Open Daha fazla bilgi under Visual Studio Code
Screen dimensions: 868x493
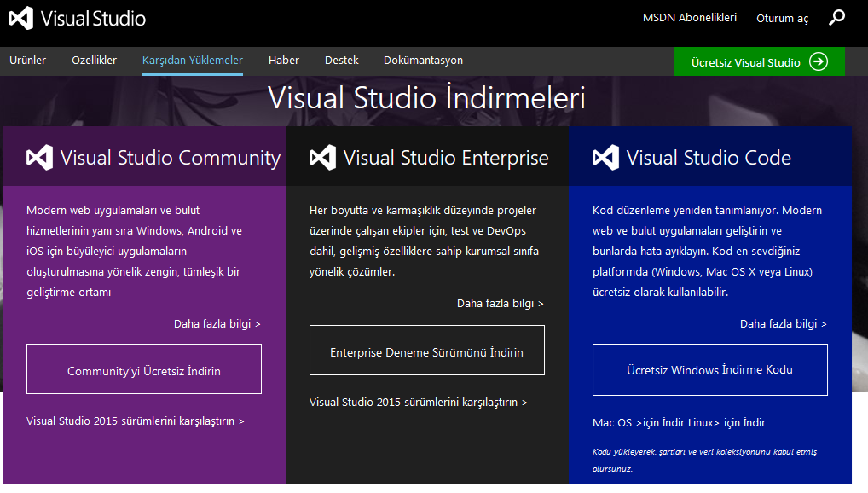point(784,323)
